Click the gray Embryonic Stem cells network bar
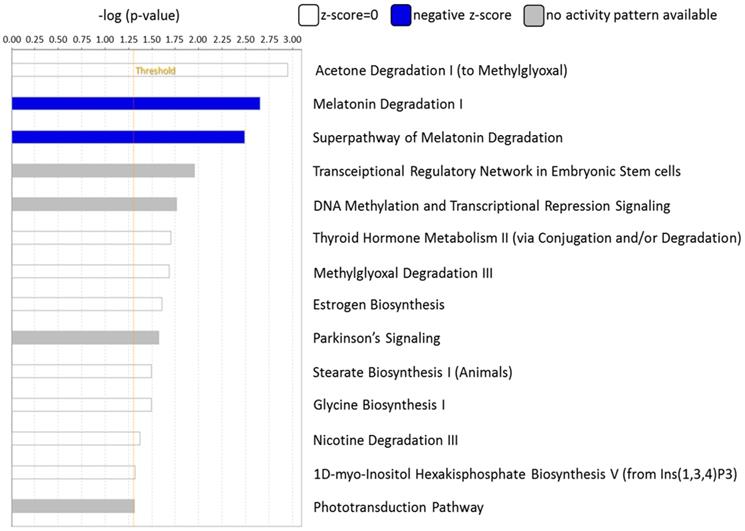The width and height of the screenshot is (745, 531). (103, 171)
